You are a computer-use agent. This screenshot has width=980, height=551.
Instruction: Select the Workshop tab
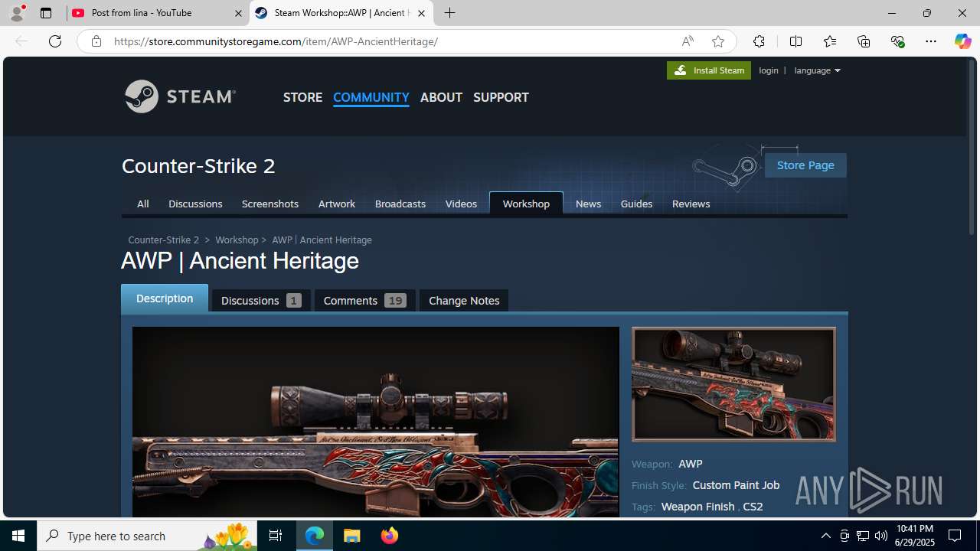526,204
